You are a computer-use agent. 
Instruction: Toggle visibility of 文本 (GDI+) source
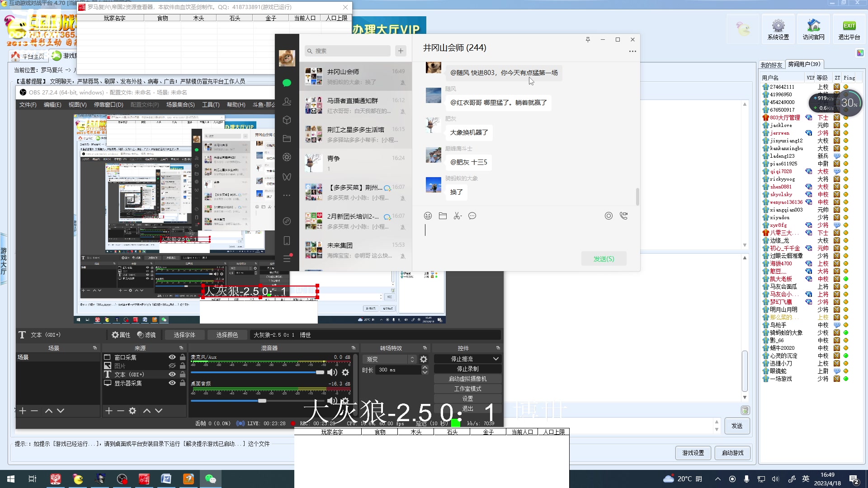tap(172, 375)
